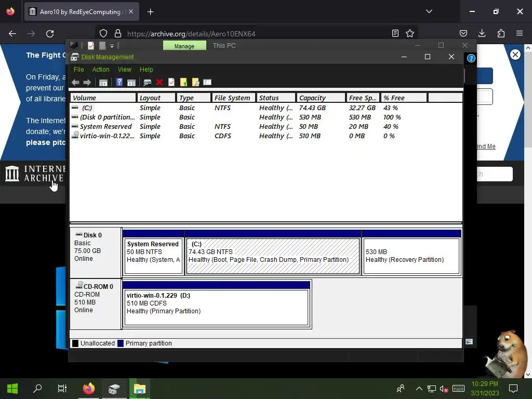Click the Explore folder magnifier toolbar icon

(195, 82)
